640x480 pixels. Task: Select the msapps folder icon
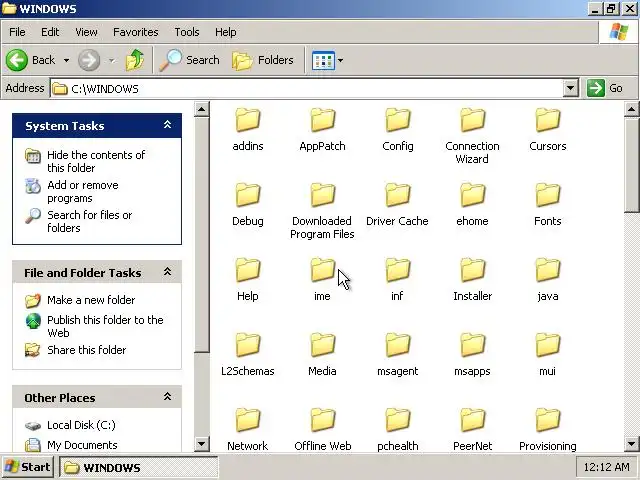[x=472, y=345]
